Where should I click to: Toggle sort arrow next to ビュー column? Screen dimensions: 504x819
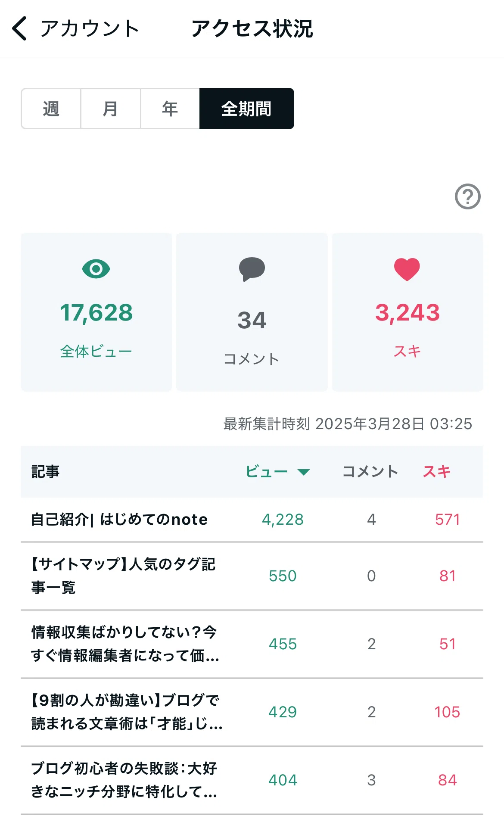304,472
